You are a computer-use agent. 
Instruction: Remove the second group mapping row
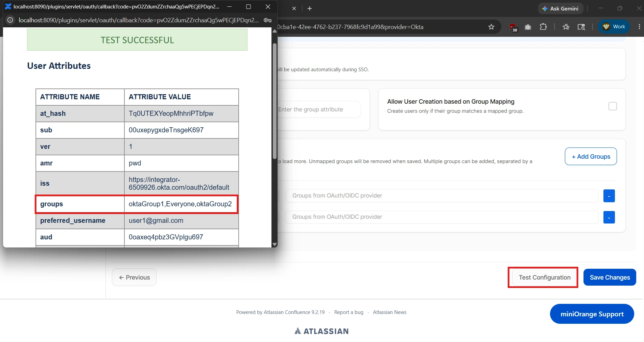click(x=609, y=217)
